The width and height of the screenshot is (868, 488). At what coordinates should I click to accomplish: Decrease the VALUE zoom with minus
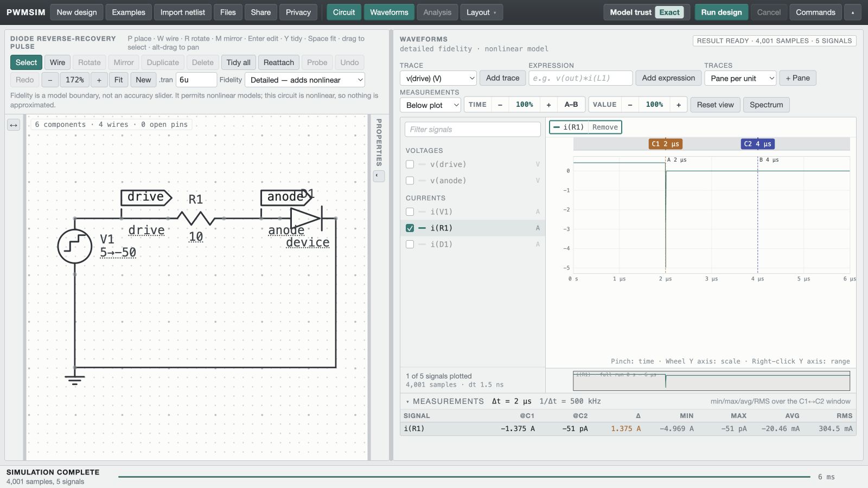(630, 105)
